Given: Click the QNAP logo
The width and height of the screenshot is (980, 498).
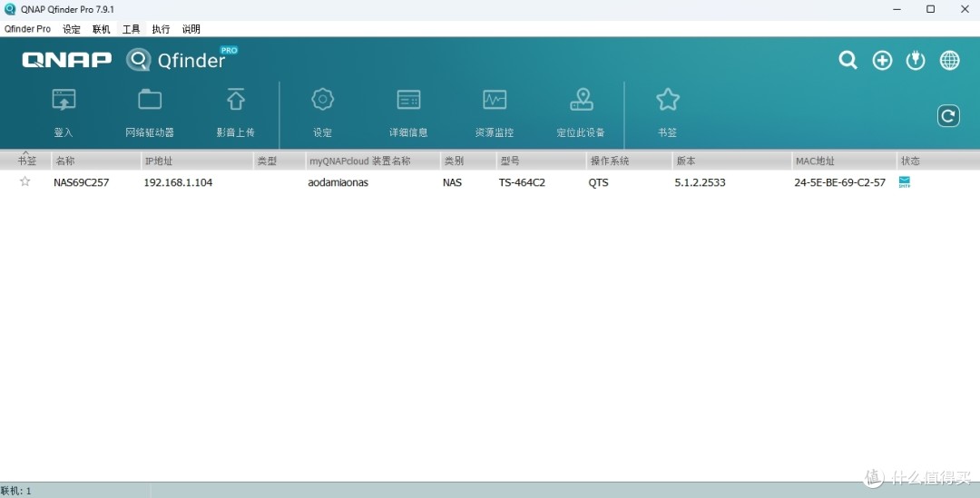Looking at the screenshot, I should click(x=67, y=59).
